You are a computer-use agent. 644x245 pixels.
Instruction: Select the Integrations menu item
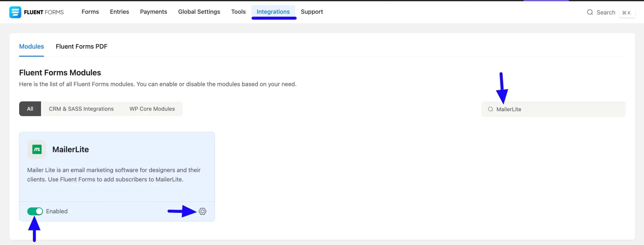(273, 12)
